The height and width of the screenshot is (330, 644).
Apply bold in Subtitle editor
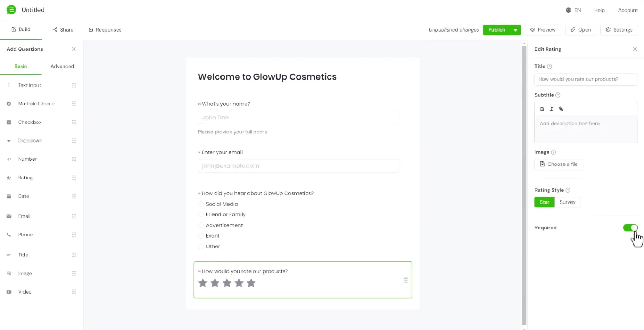click(542, 109)
